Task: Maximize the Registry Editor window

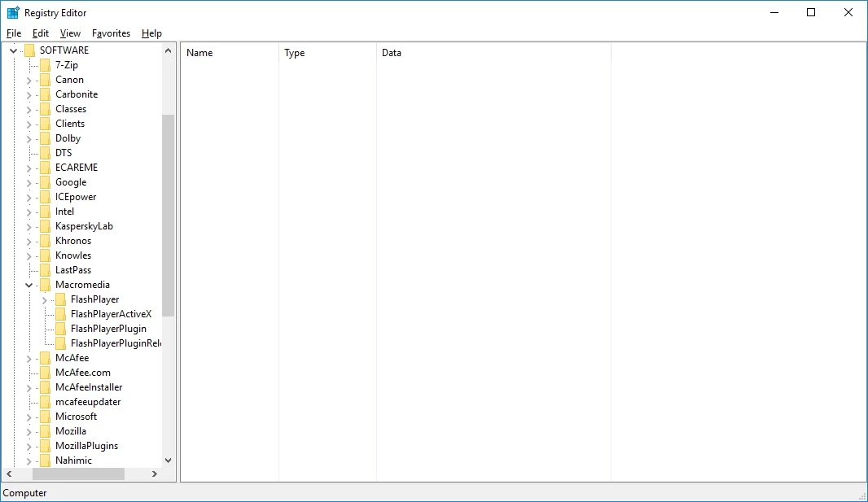Action: coord(811,13)
